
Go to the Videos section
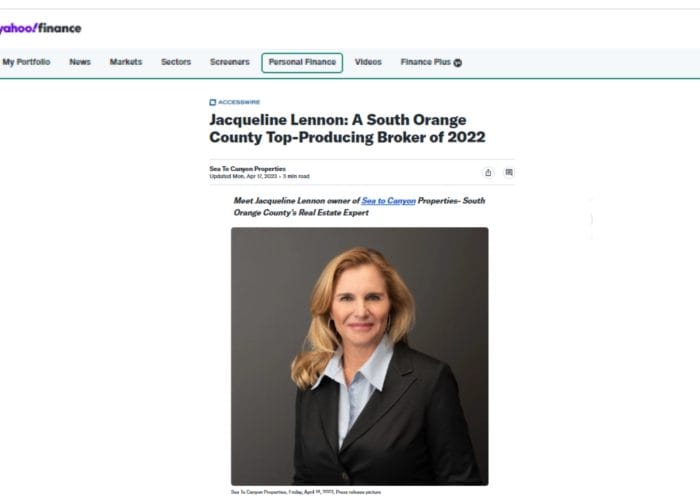coord(368,62)
